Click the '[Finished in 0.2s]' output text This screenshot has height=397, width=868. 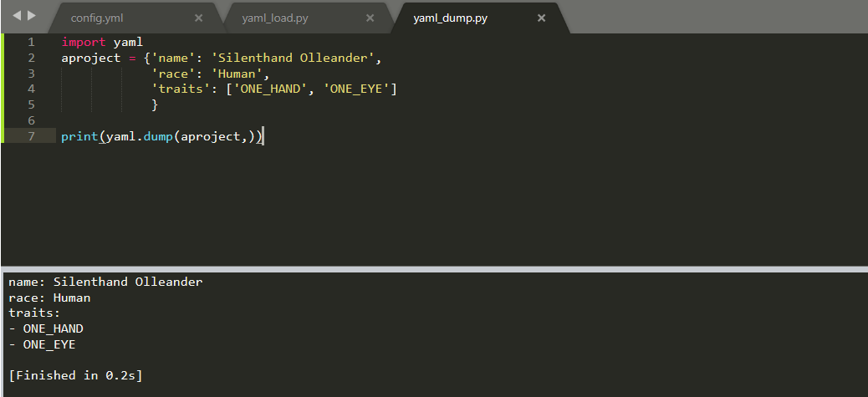76,375
